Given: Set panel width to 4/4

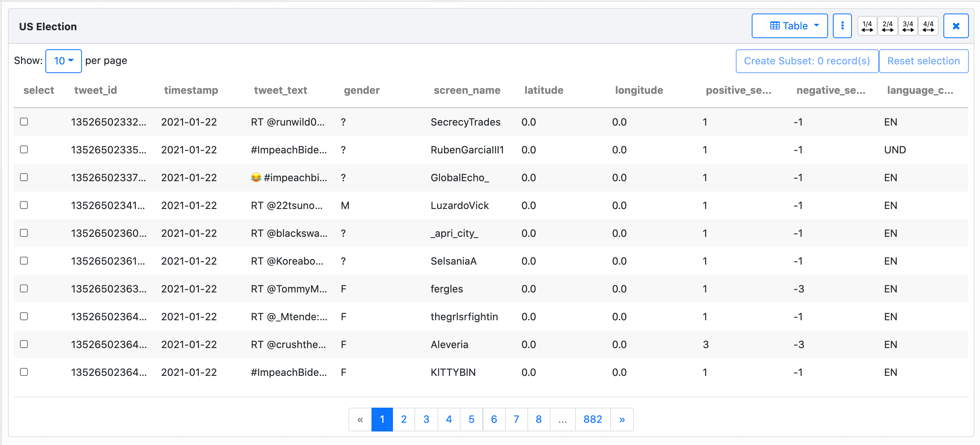Looking at the screenshot, I should 928,26.
